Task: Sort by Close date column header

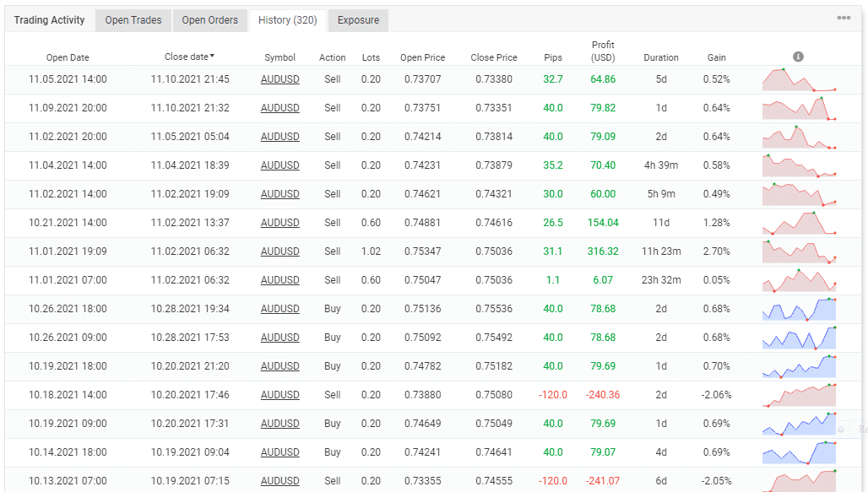Action: coord(188,57)
